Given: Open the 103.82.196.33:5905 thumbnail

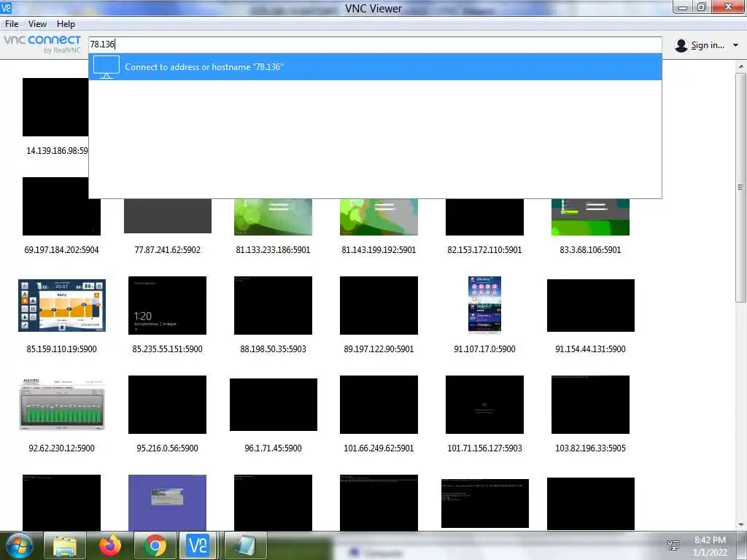Looking at the screenshot, I should [590, 404].
